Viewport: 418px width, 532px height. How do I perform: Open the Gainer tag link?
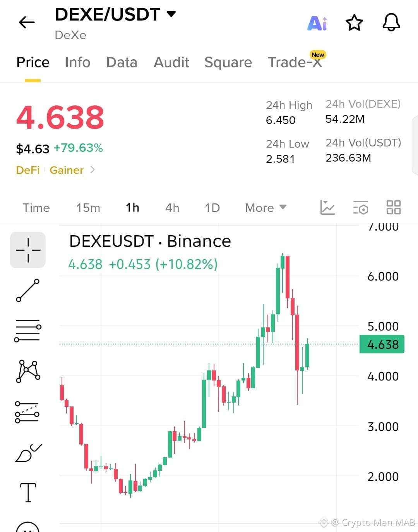[67, 170]
